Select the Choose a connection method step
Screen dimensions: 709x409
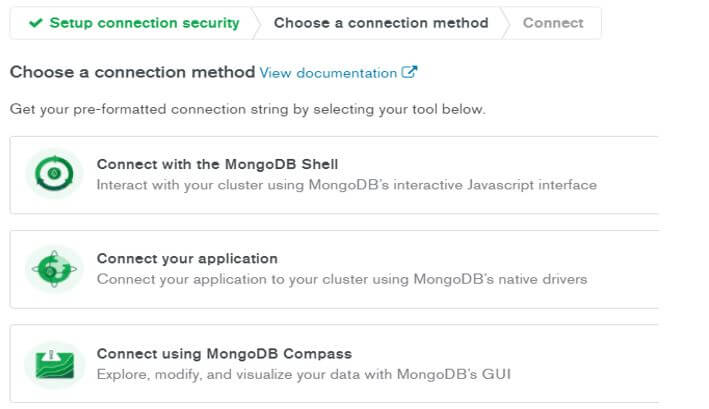click(381, 22)
